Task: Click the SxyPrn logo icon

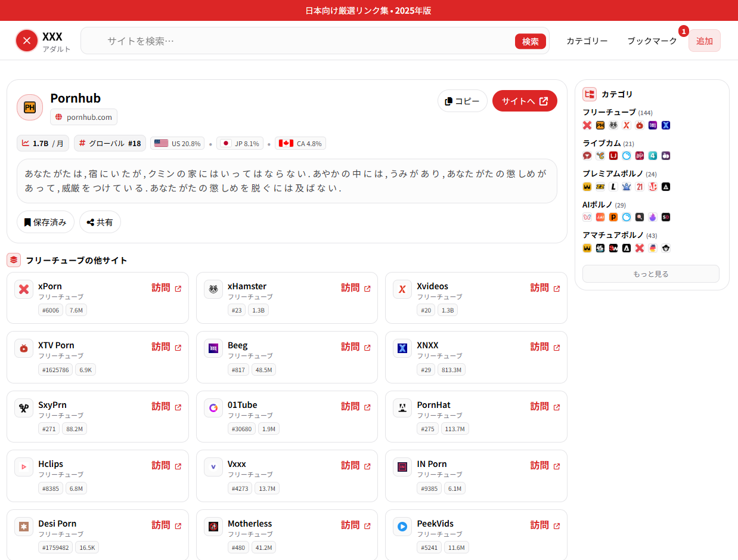Action: coord(24,409)
